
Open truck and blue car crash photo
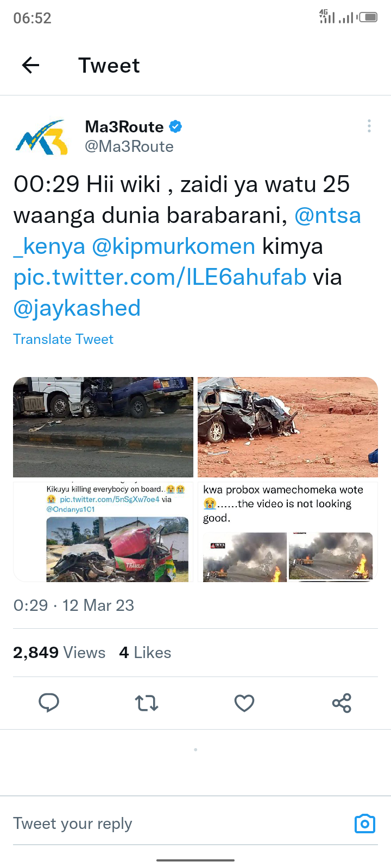(103, 427)
